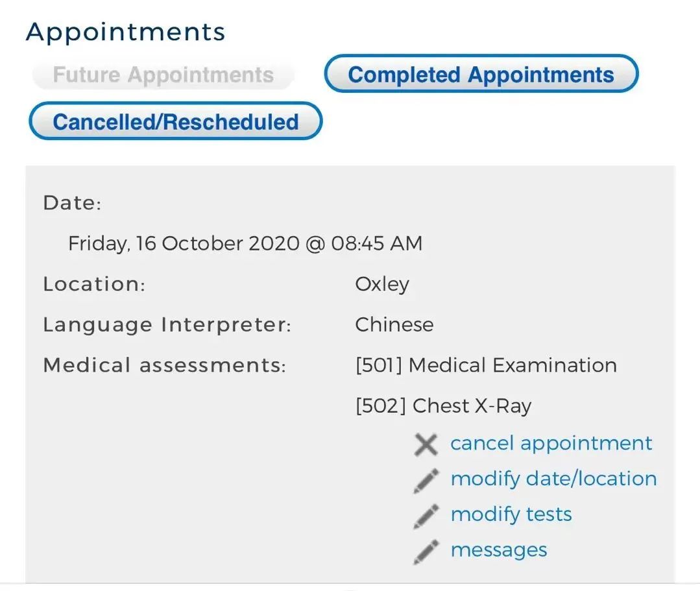Click the Oxley location value

(382, 284)
